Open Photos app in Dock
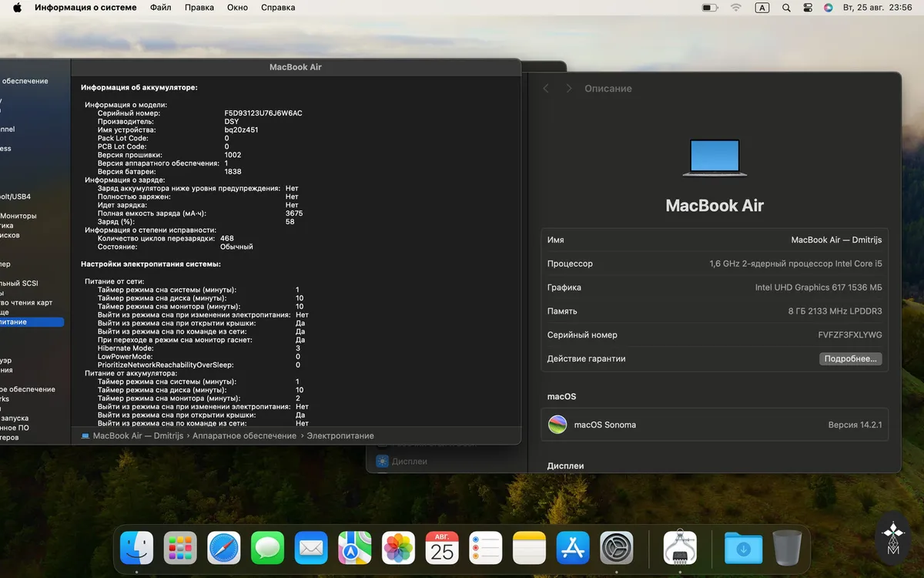The height and width of the screenshot is (578, 924). [x=399, y=548]
